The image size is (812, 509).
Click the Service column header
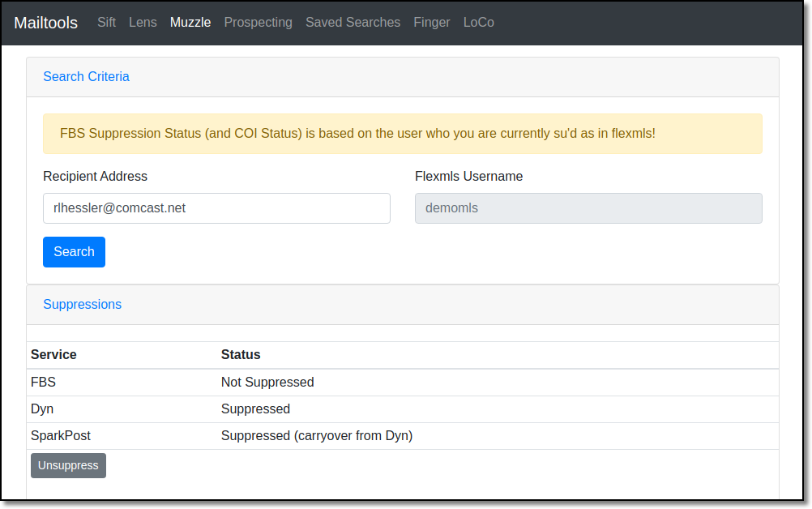53,355
